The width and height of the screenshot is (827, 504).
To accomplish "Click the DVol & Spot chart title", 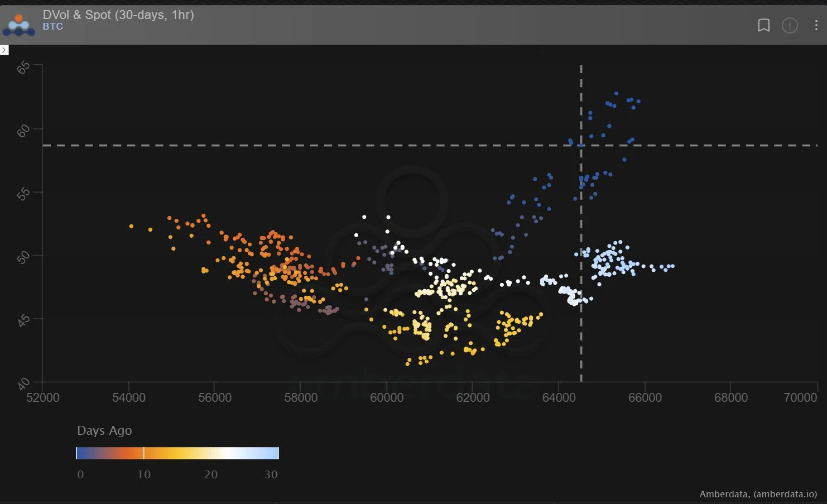I will tap(118, 15).
